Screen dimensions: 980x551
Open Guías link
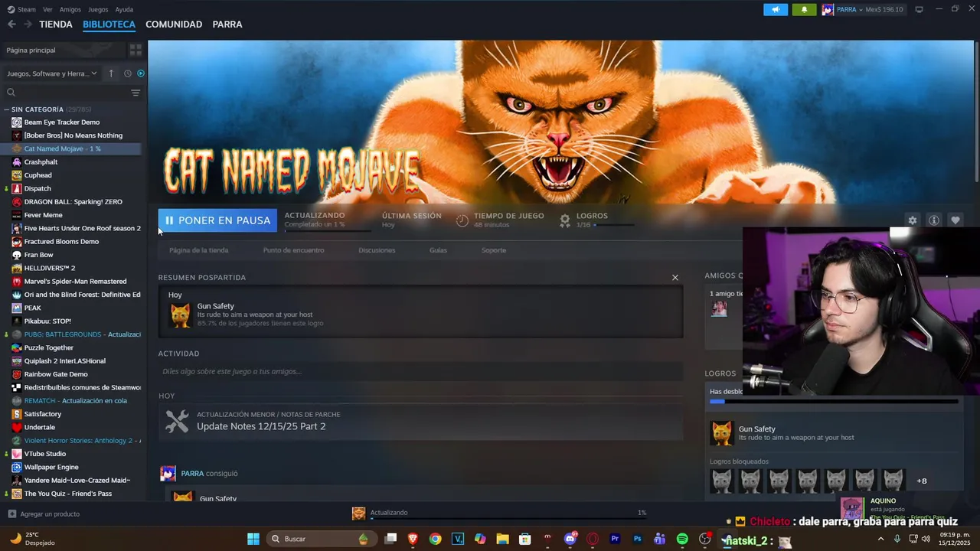click(438, 250)
